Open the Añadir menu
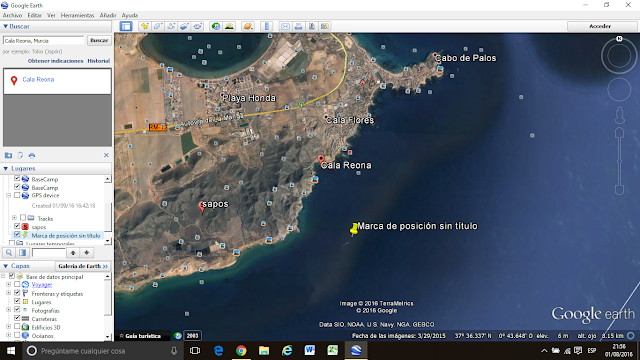 pos(108,15)
